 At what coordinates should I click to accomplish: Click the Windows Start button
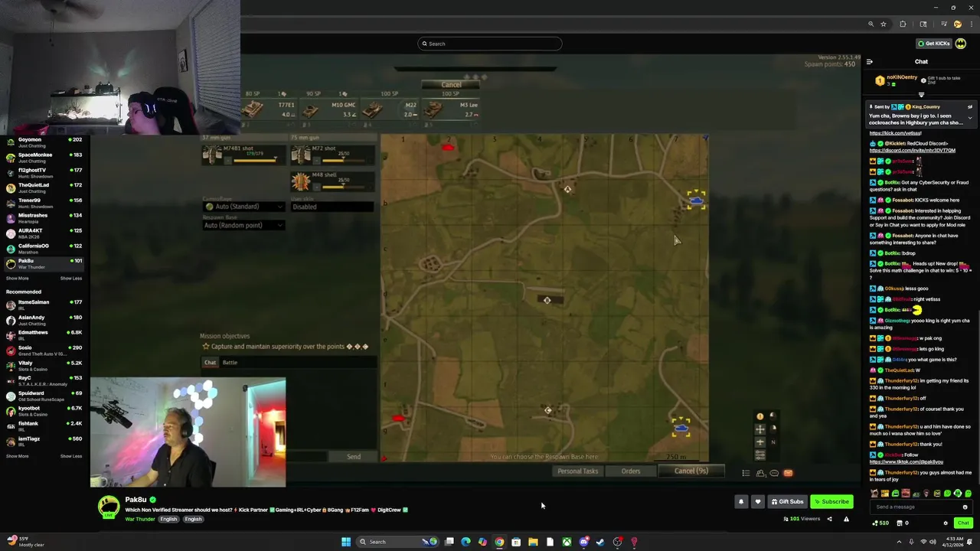click(346, 542)
